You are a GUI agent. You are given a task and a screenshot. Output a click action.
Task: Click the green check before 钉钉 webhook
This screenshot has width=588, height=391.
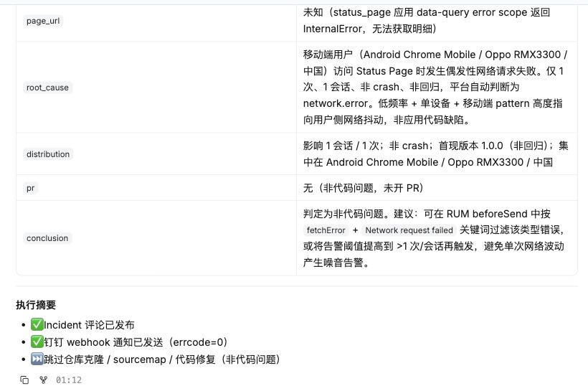click(37, 341)
